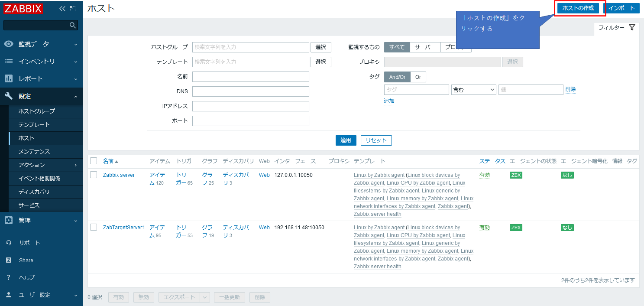Image resolution: width=644 pixels, height=306 pixels.
Task: Click the question mark icon for ヘルプ
Action: click(x=9, y=277)
